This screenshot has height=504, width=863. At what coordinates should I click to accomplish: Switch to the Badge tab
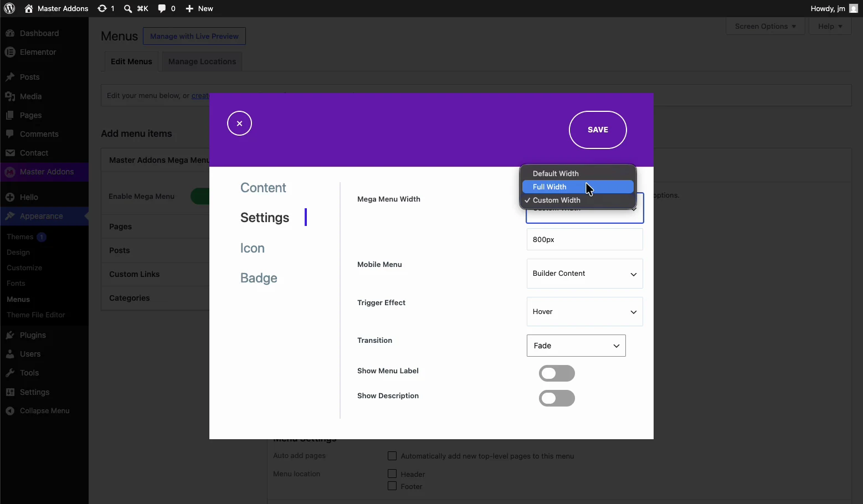pos(259,278)
